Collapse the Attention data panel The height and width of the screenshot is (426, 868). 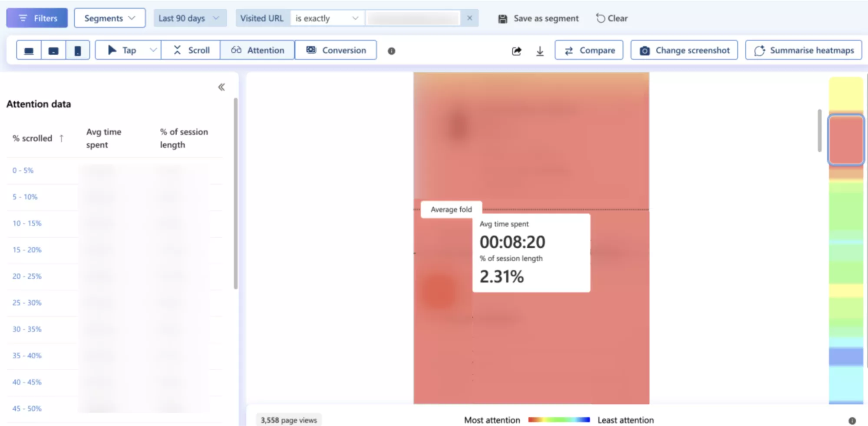221,87
